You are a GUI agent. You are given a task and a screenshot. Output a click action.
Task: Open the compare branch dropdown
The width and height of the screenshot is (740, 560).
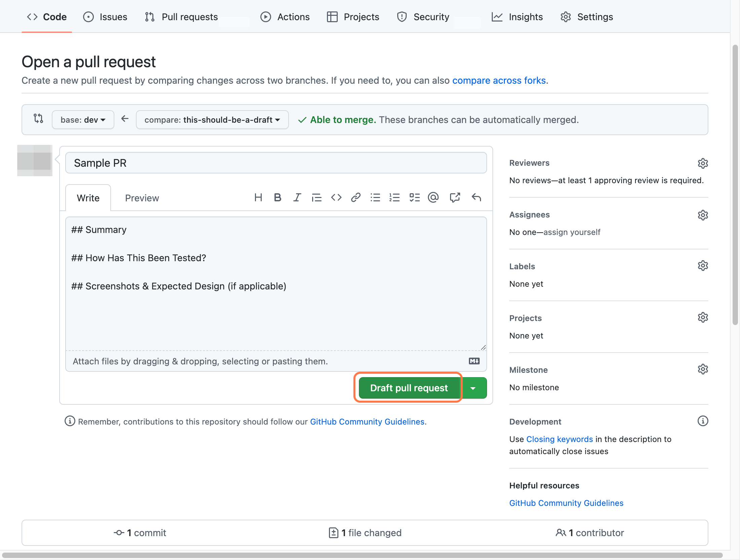pos(212,120)
